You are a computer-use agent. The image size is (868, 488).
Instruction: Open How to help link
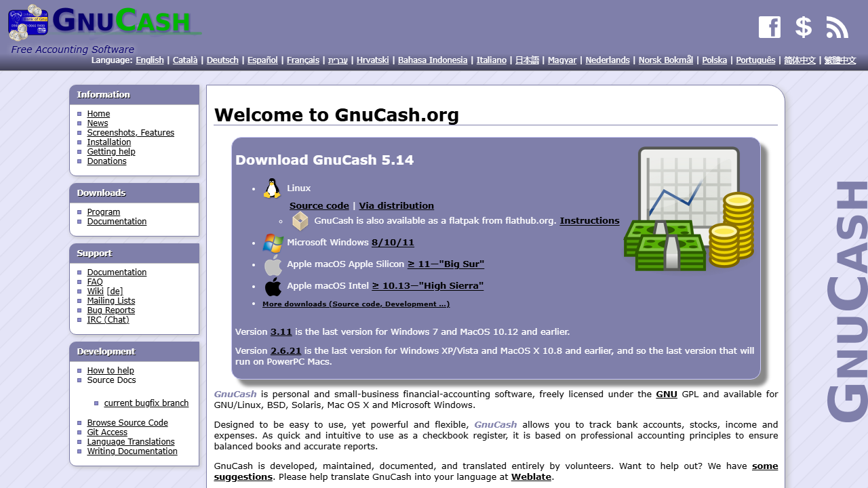coord(111,371)
